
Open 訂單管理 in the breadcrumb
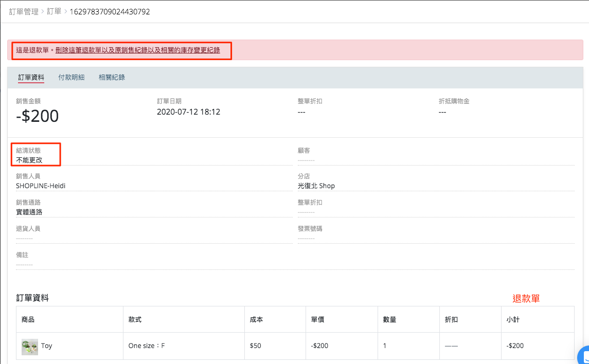point(24,12)
